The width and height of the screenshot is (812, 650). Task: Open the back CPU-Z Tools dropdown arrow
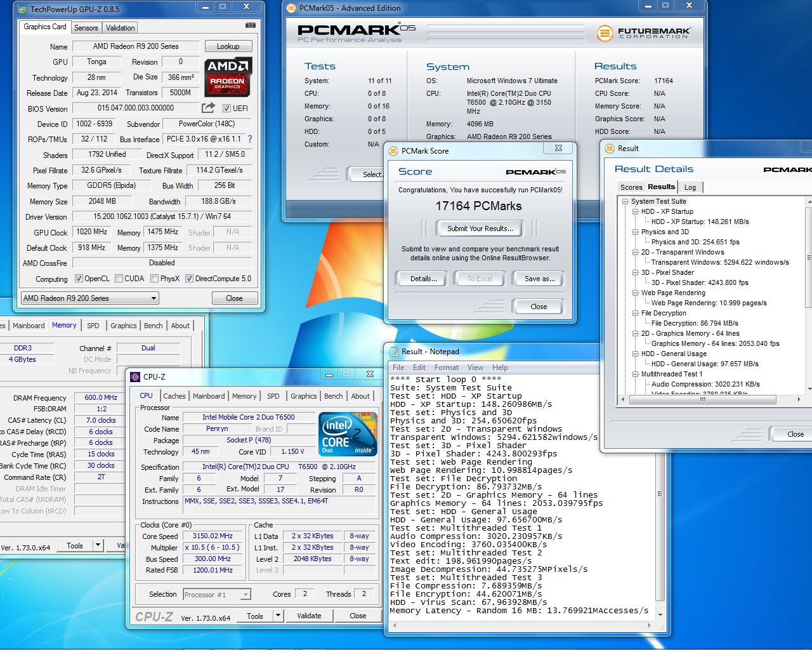[98, 545]
